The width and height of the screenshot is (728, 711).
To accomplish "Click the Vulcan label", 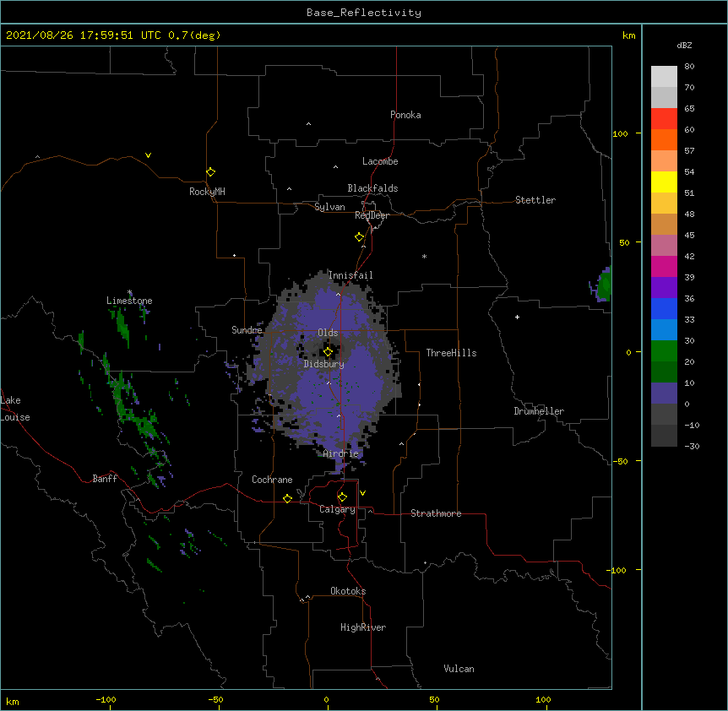I will (x=459, y=669).
